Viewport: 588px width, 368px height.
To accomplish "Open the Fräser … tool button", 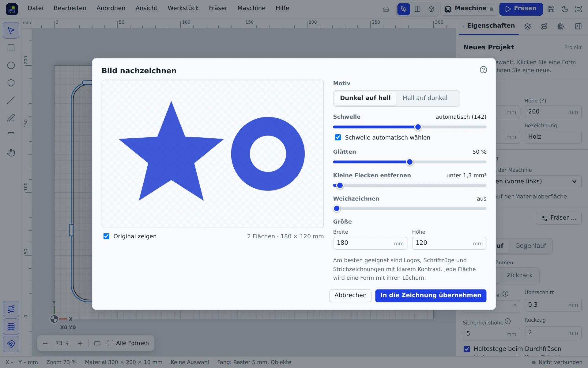I will (x=559, y=218).
